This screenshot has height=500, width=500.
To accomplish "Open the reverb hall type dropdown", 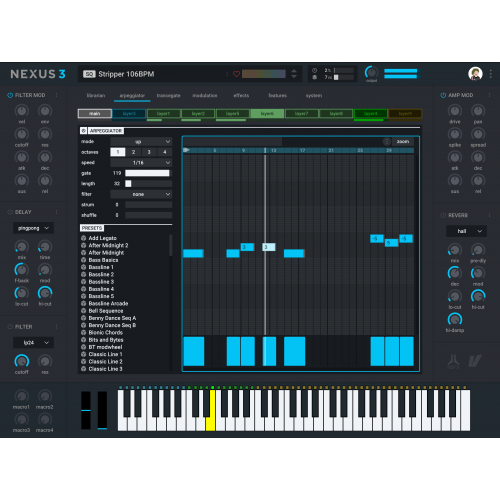I will point(466,231).
